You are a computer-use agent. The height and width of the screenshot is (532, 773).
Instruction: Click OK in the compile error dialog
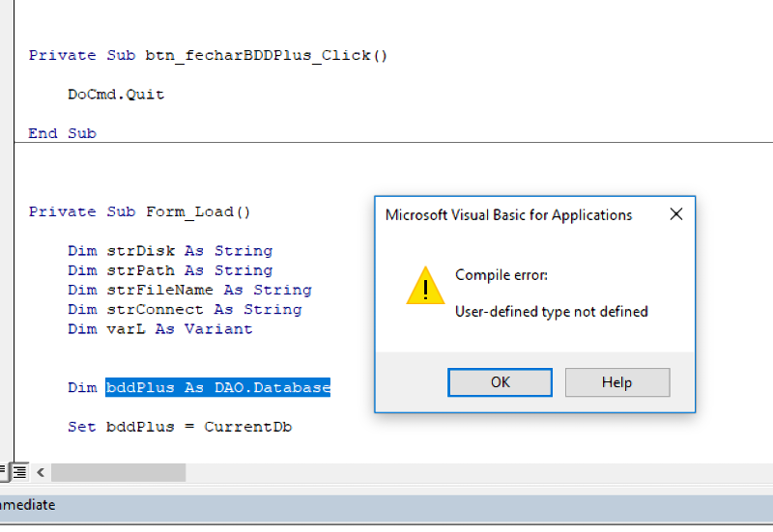tap(500, 382)
